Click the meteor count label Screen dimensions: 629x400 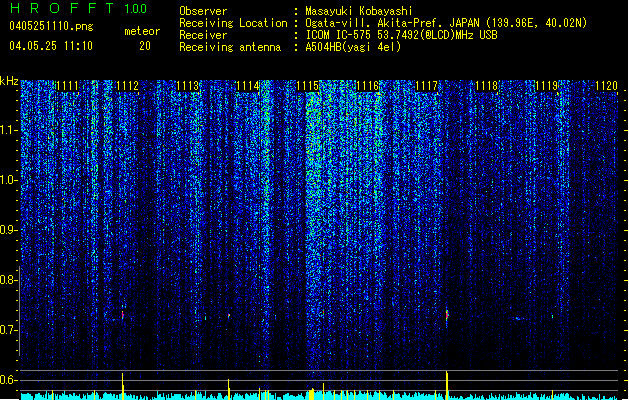tap(142, 31)
